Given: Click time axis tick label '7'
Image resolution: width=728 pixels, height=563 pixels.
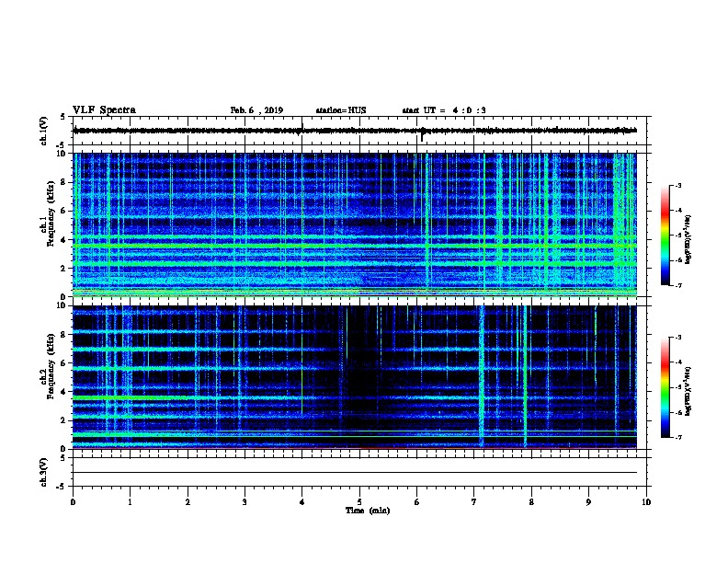Looking at the screenshot, I should pyautogui.click(x=474, y=502).
